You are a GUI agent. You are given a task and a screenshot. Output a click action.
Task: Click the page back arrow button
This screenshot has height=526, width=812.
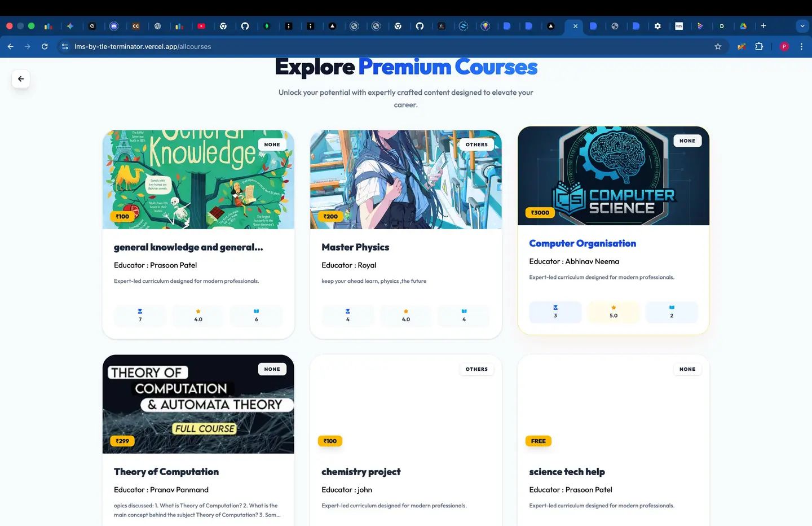click(x=21, y=79)
